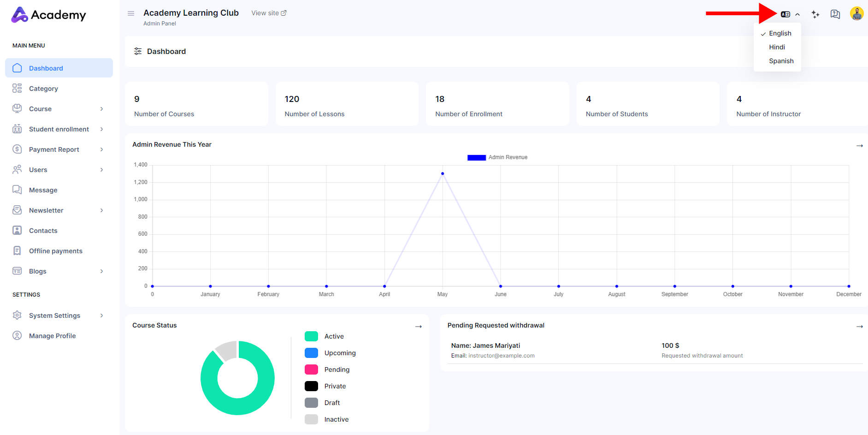Go to Offline payments page

(x=55, y=251)
